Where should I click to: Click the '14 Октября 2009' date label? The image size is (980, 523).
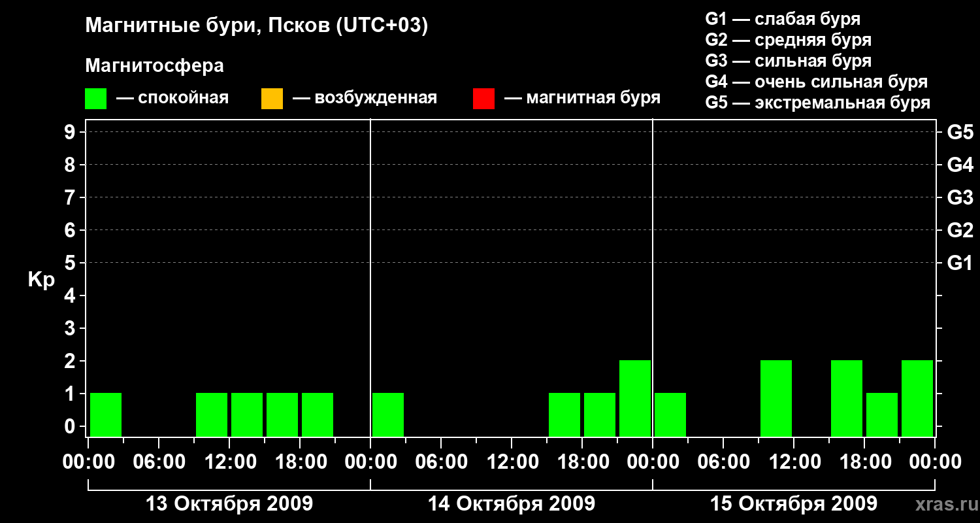pyautogui.click(x=512, y=504)
